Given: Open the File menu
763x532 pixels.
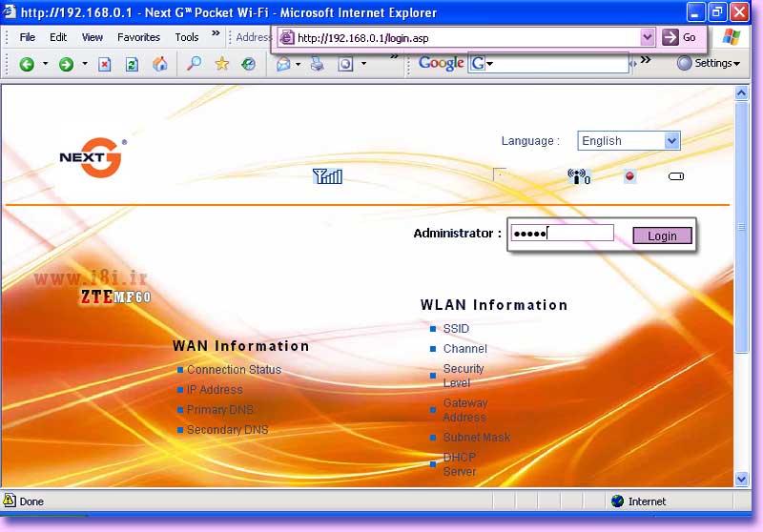Looking at the screenshot, I should click(28, 37).
